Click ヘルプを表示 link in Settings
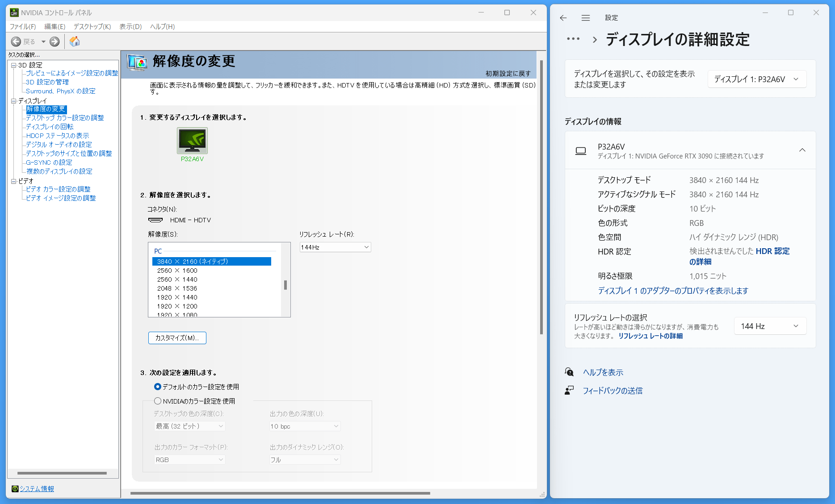The image size is (835, 504). coord(603,372)
